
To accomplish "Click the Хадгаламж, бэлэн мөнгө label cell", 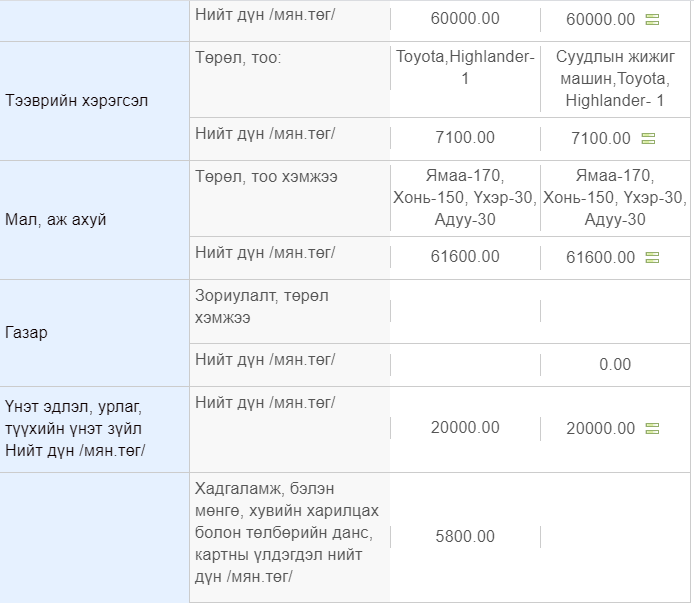I will [289, 533].
